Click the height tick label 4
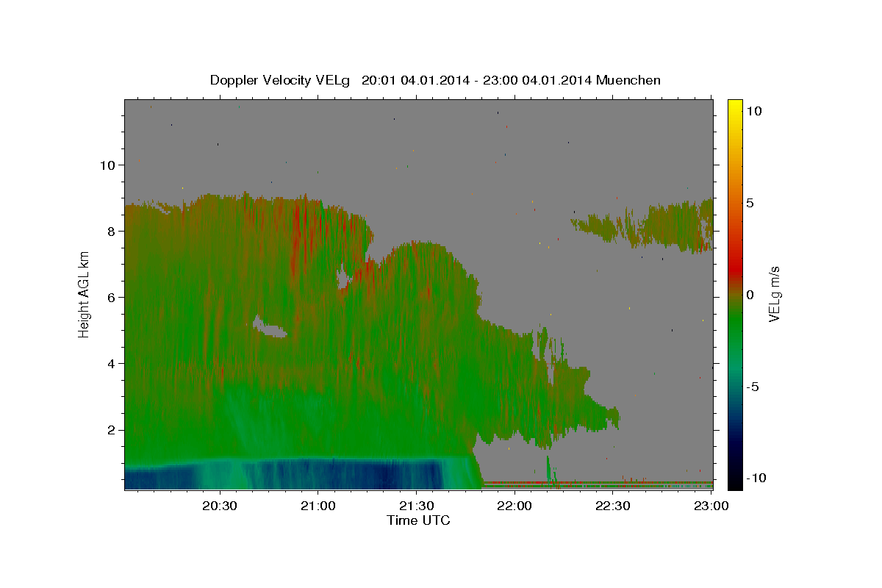882x588 pixels. 111,363
